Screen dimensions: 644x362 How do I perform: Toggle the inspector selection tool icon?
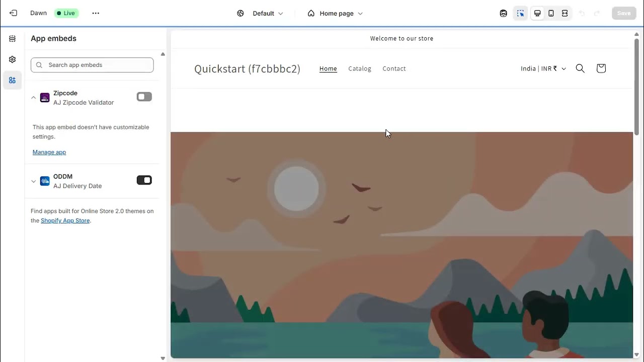[x=520, y=13]
